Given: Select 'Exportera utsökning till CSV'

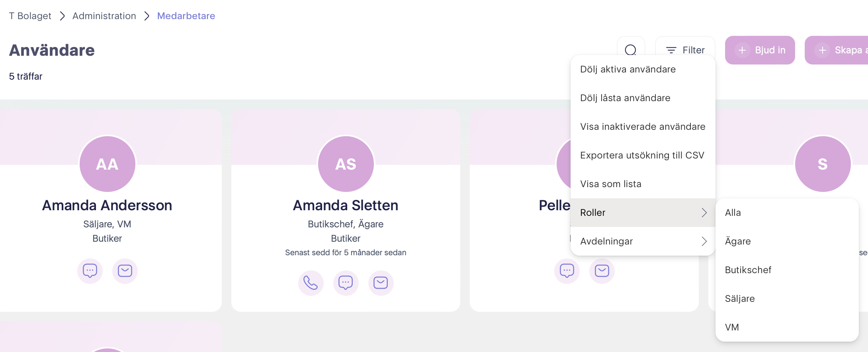Looking at the screenshot, I should tap(642, 155).
